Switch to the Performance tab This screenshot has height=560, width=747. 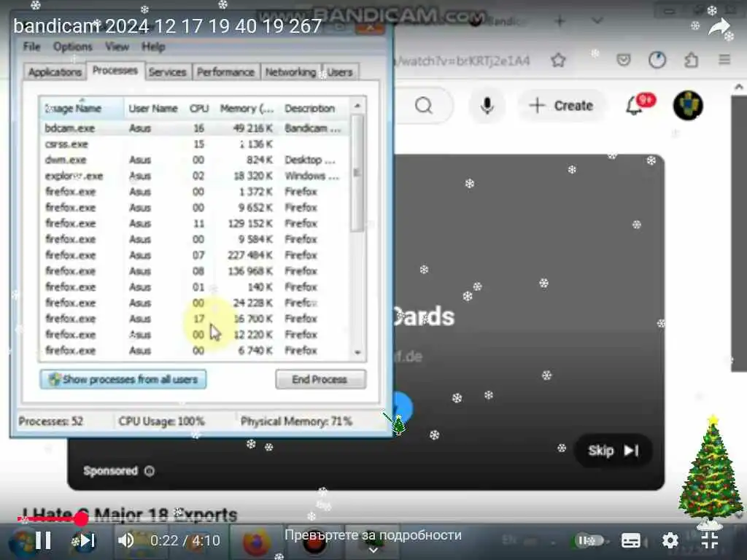(x=225, y=72)
